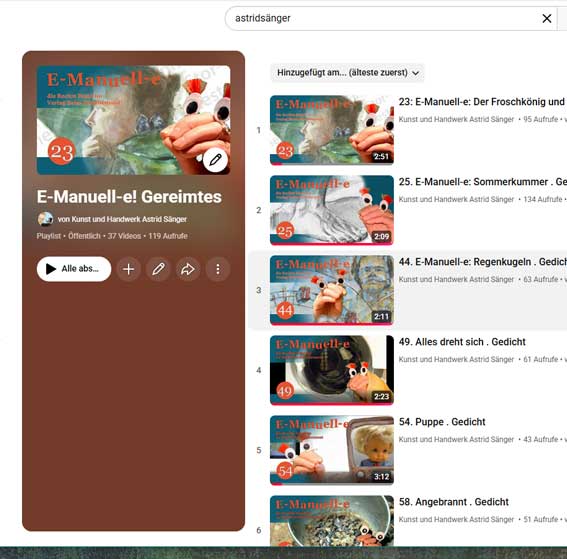The width and height of the screenshot is (567, 559).
Task: Open the channel name under the Regenkugeln video
Action: pos(456,280)
